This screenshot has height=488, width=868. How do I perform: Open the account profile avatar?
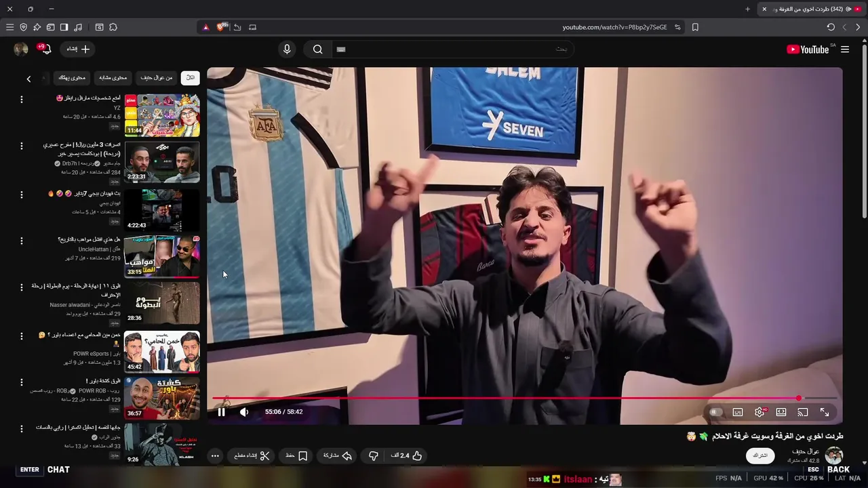pos(20,49)
